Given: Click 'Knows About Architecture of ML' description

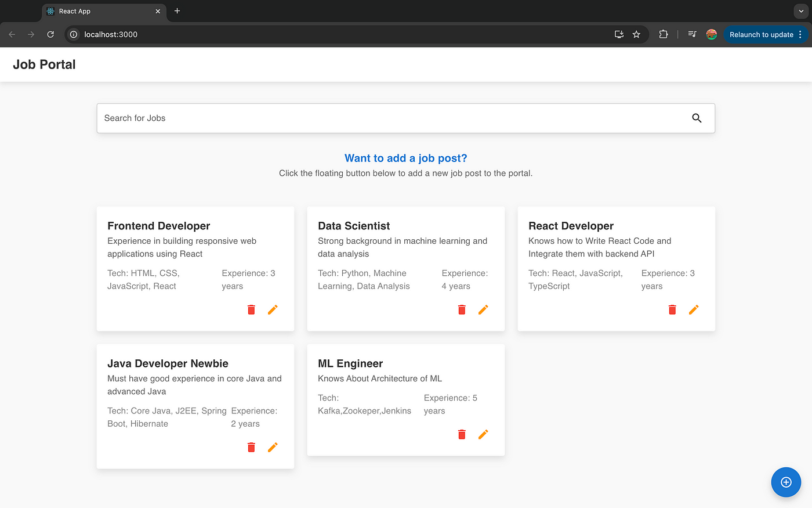Looking at the screenshot, I should pos(380,379).
